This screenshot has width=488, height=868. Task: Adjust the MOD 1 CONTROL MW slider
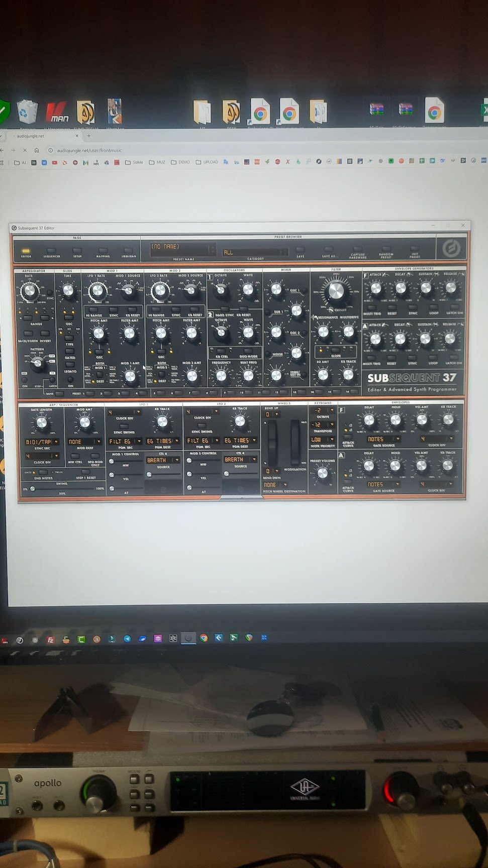tap(126, 461)
